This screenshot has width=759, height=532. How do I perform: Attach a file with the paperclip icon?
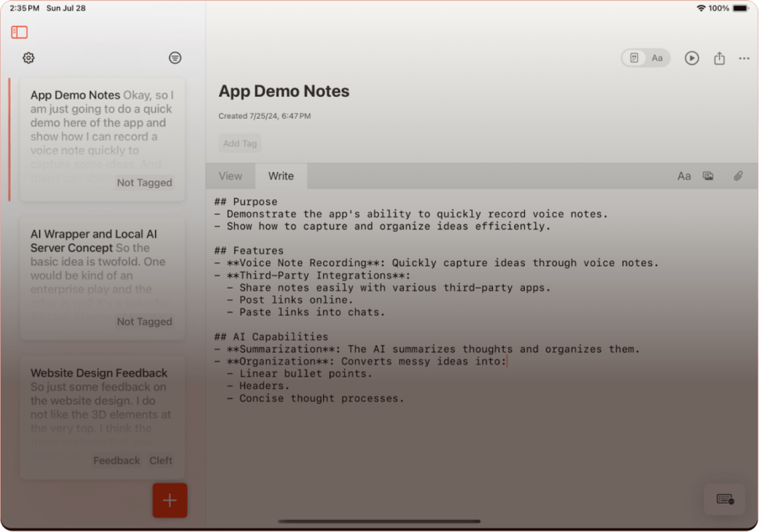pos(738,176)
